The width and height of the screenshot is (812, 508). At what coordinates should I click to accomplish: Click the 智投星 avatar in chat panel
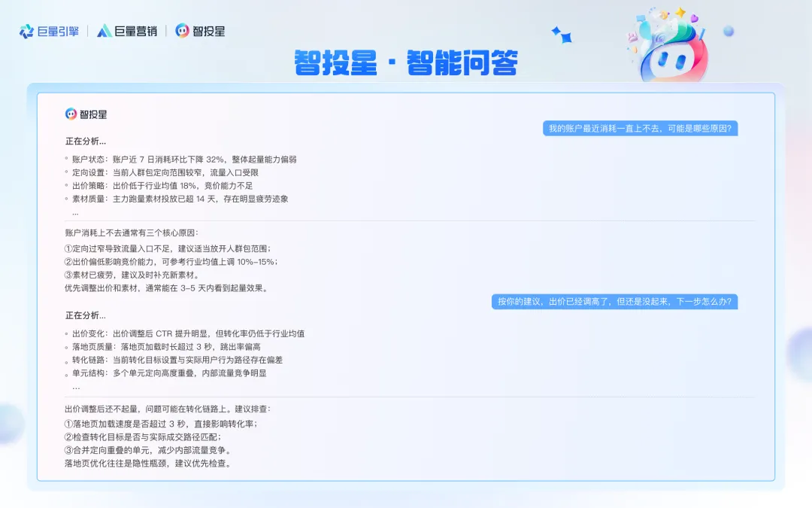(71, 114)
